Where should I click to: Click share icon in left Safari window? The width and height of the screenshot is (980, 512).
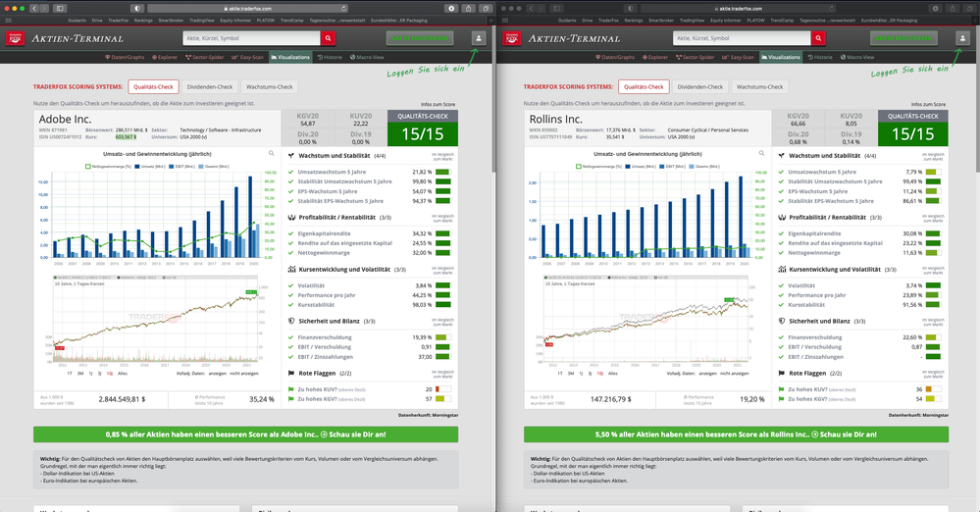pyautogui.click(x=468, y=8)
